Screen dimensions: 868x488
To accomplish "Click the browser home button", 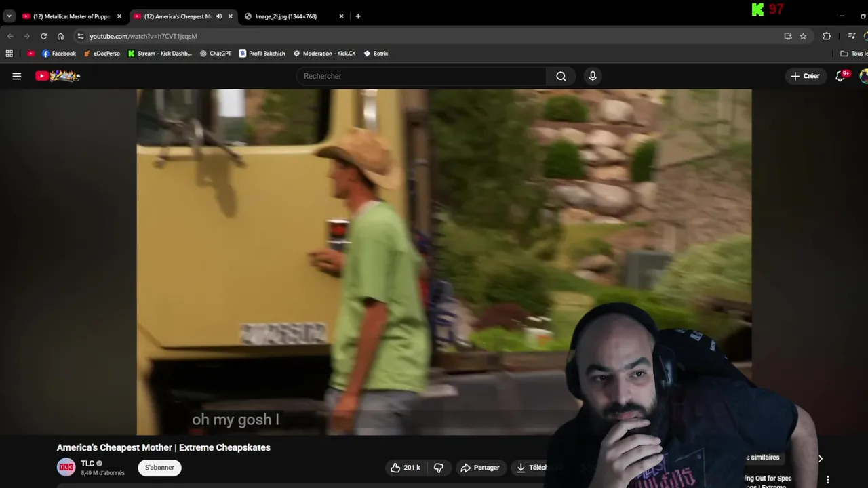I will [x=60, y=36].
